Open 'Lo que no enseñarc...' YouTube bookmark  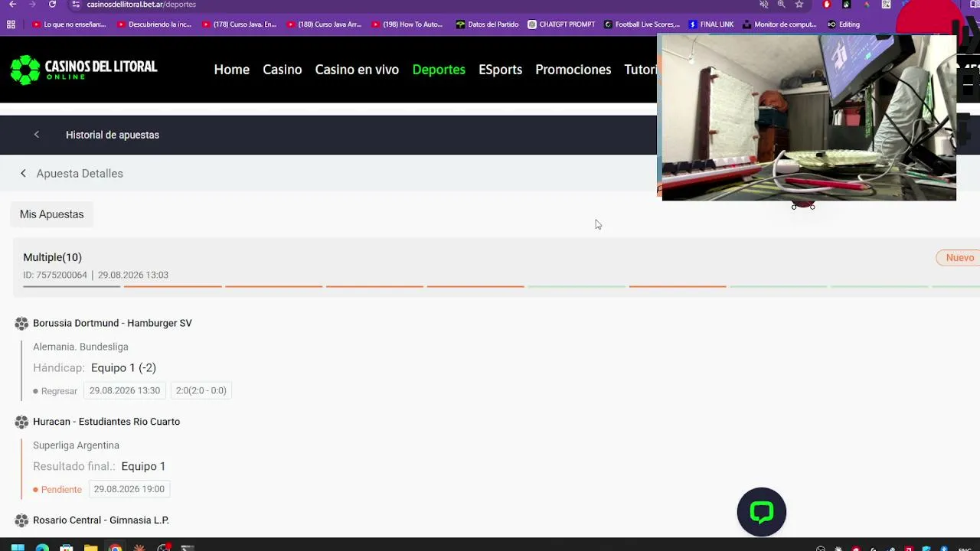[x=69, y=24]
